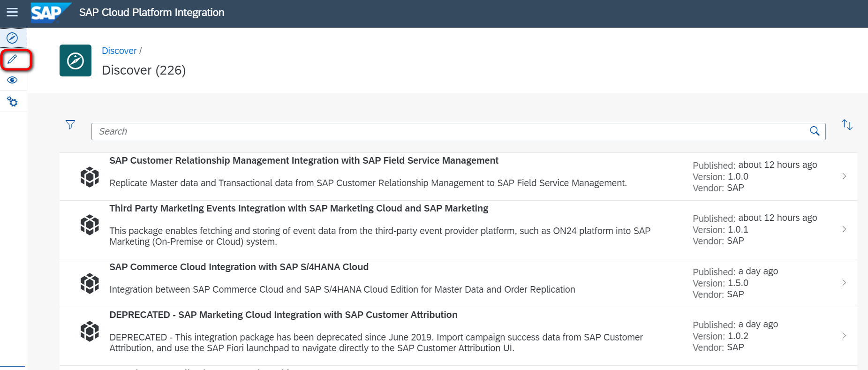The height and width of the screenshot is (370, 868).
Task: Click the DEPRECATED SAP Marketing Cloud package icon
Action: (90, 332)
